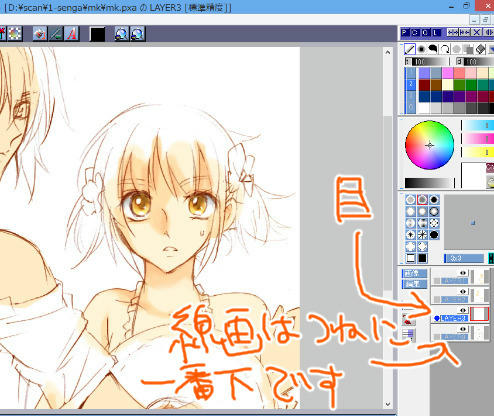Hide the selected LAYER3 eye icon
494x416 pixels.
pos(463,310)
